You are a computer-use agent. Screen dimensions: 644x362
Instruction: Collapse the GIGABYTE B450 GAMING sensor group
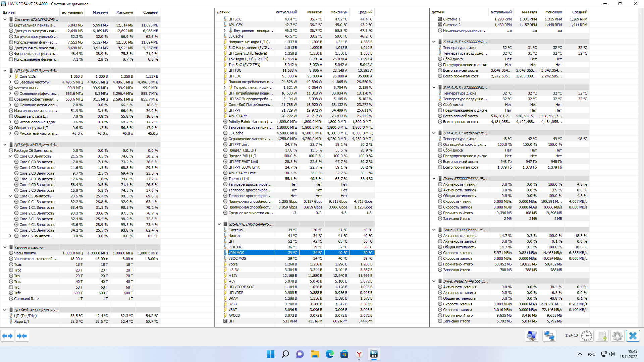click(219, 224)
